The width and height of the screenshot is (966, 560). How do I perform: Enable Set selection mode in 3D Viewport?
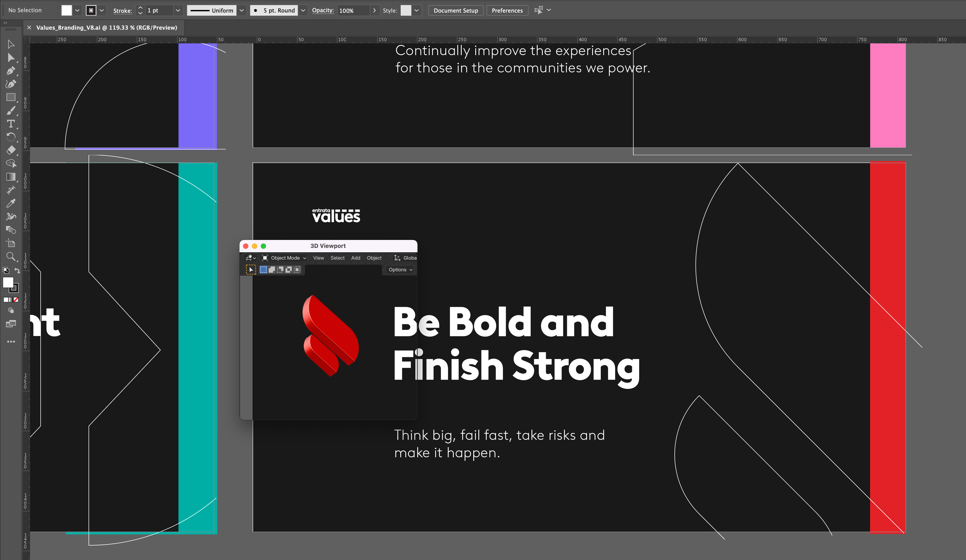[263, 270]
